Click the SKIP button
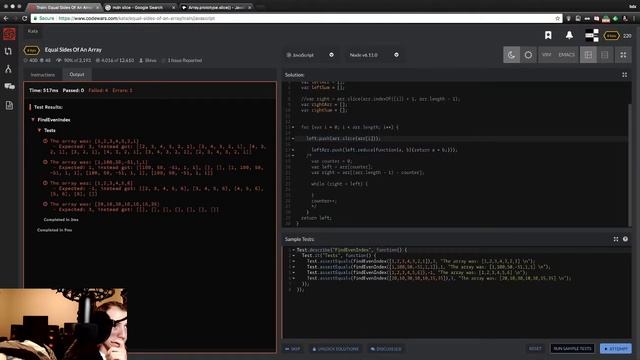This screenshot has width=640, height=360. click(x=293, y=349)
